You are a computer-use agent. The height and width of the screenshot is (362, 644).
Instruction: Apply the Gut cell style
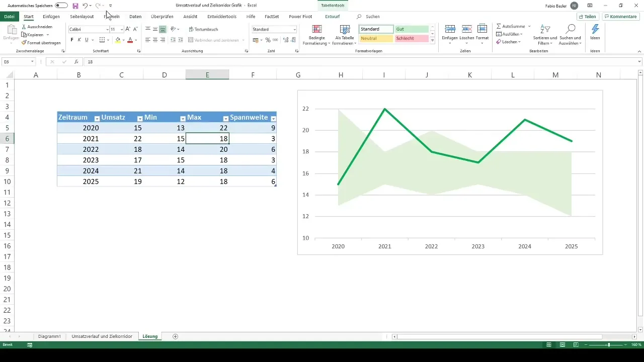(412, 29)
